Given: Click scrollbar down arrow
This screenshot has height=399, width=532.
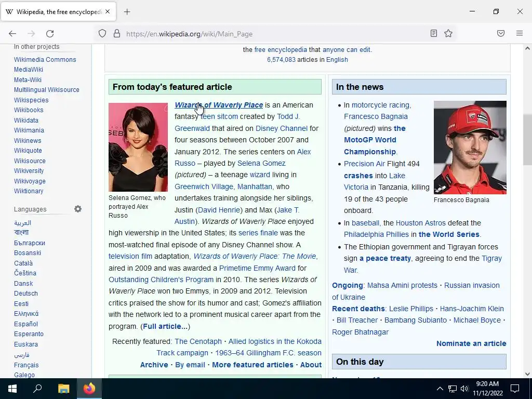Looking at the screenshot, I should (x=527, y=374).
